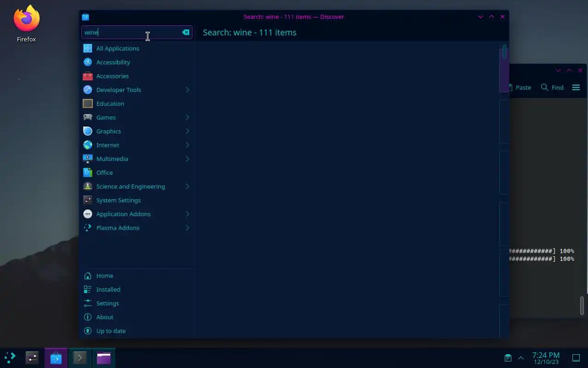Expand the Application Addons subcategories
Image resolution: width=588 pixels, height=368 pixels.
(x=187, y=214)
